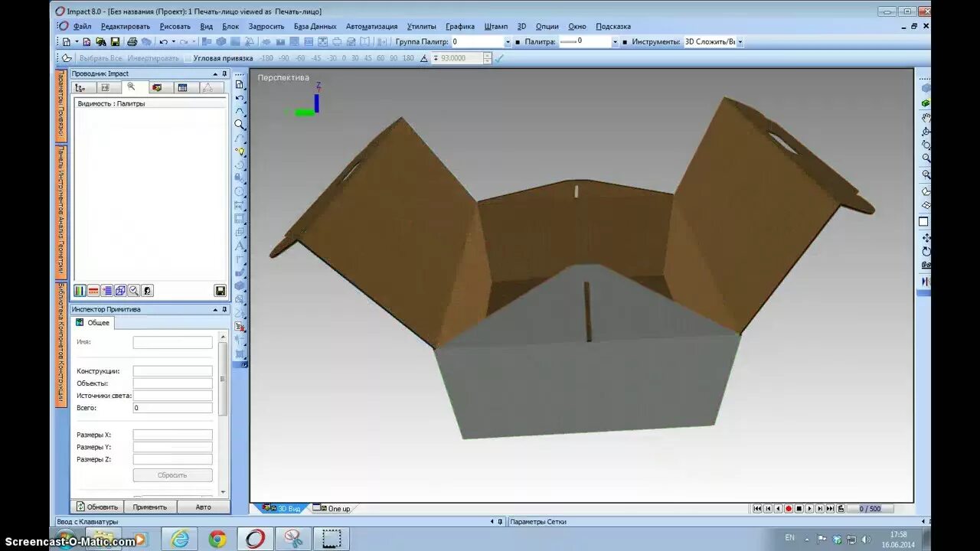Expand the New document dropdown arrow
The height and width of the screenshot is (551, 980).
[x=77, y=42]
